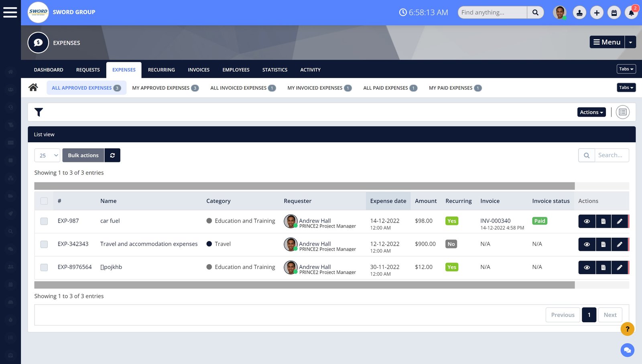The image size is (642, 364).
Task: Click the table Search field
Action: coord(611,156)
